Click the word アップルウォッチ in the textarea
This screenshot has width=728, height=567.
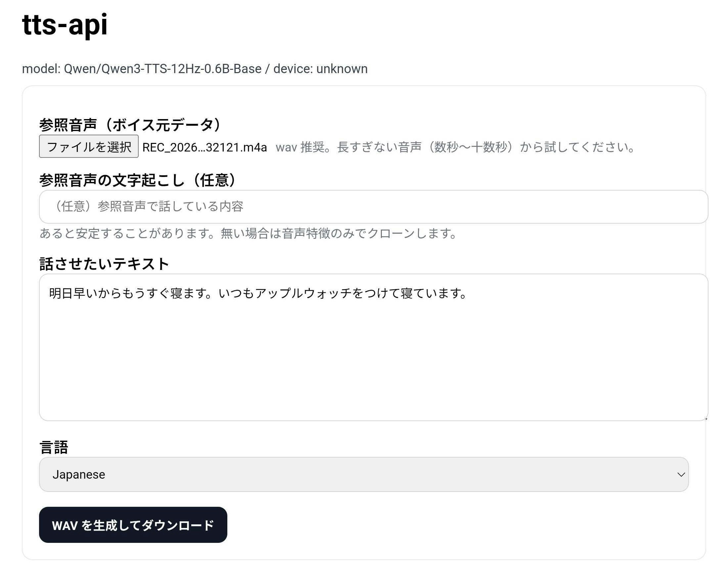point(303,293)
